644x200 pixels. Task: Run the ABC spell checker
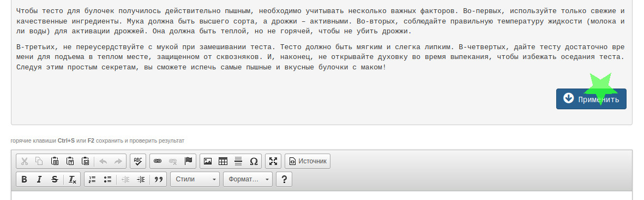(x=138, y=161)
